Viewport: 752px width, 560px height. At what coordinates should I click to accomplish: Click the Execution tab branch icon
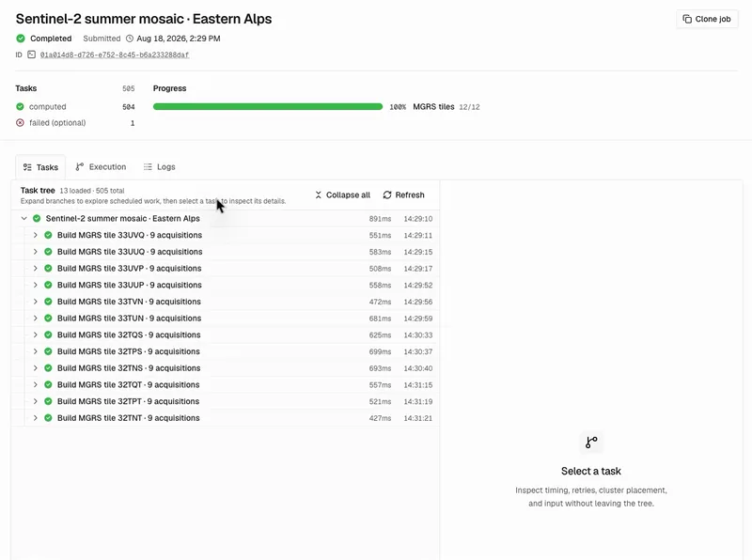[x=80, y=167]
